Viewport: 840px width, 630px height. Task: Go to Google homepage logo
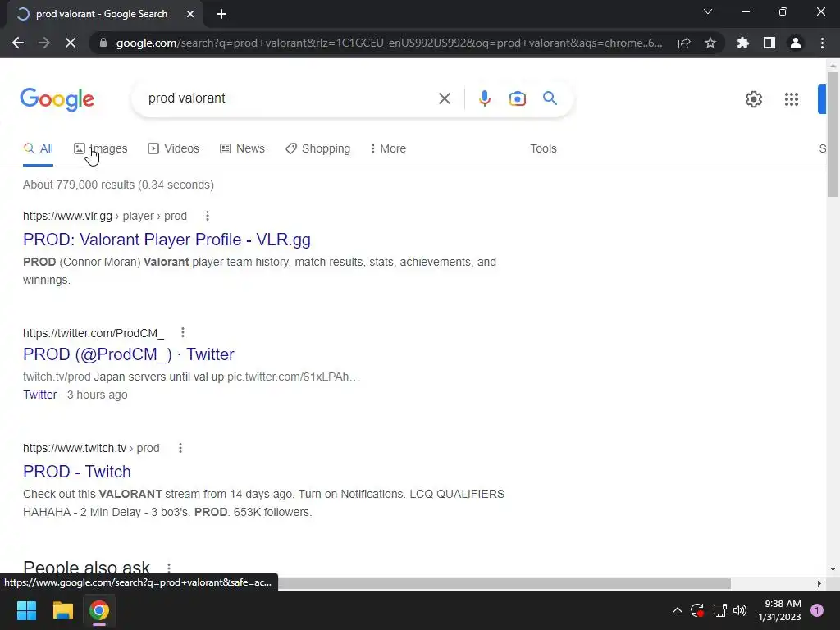[x=57, y=99]
